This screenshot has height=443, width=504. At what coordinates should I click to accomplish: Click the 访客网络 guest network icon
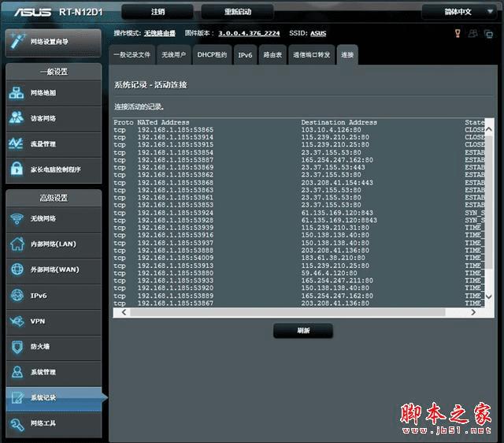17,117
